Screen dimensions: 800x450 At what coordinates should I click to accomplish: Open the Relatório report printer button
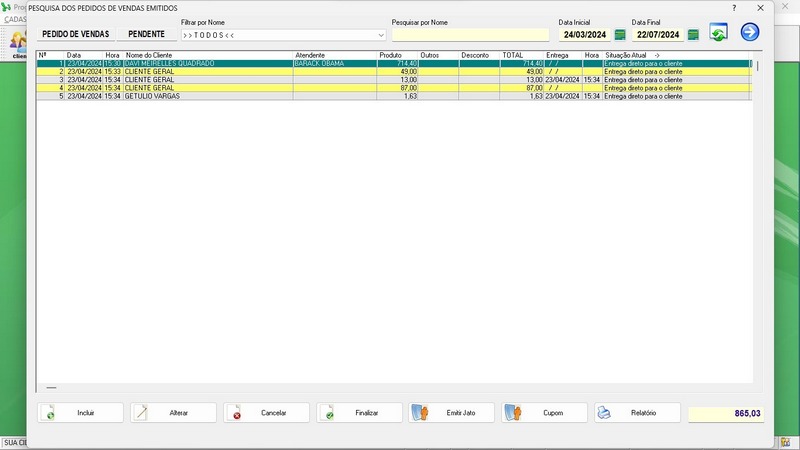point(637,413)
